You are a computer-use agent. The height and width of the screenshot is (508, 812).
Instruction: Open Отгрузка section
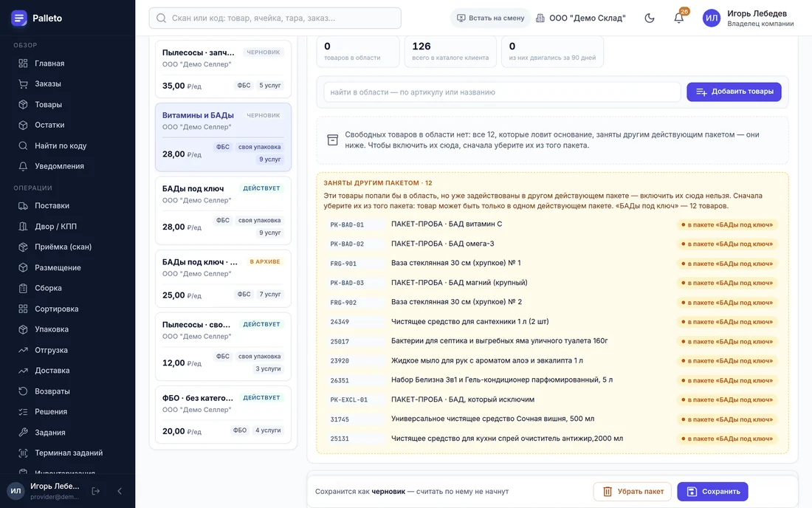pos(51,350)
